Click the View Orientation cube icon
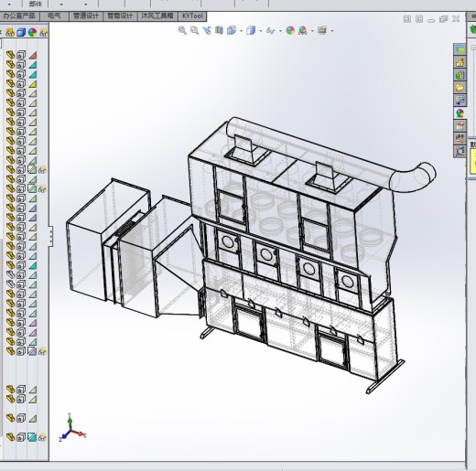This screenshot has width=476, height=471. (x=232, y=30)
